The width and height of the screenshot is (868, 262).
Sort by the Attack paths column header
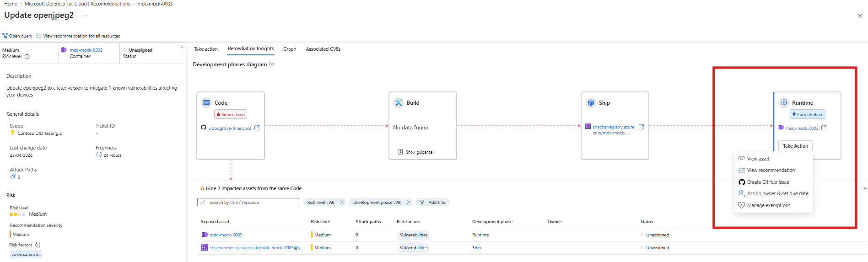368,222
